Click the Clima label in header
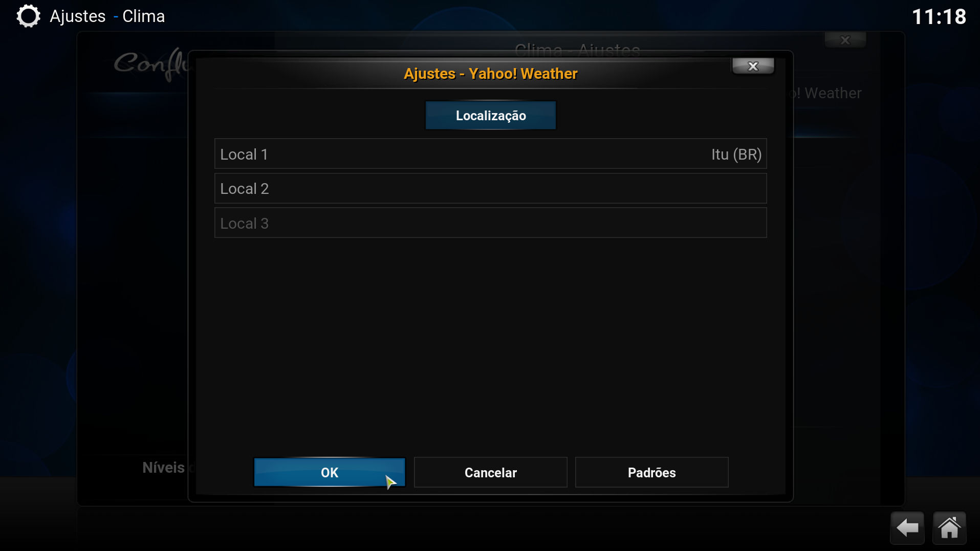 click(x=143, y=16)
